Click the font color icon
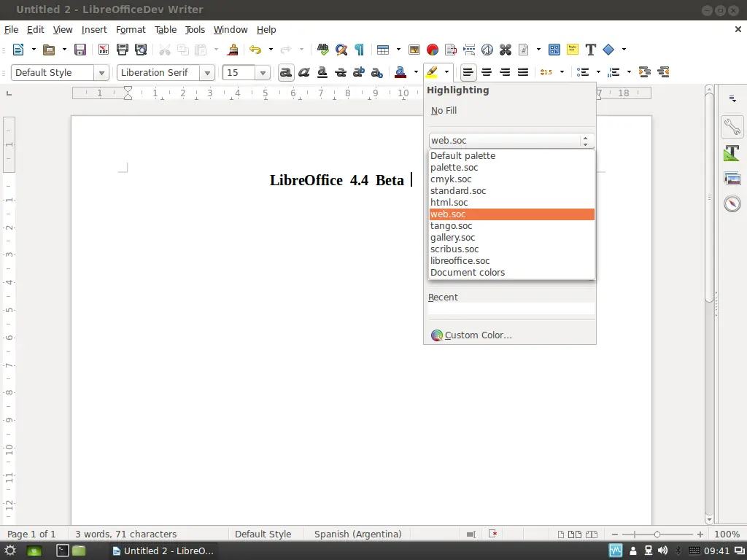 (400, 72)
